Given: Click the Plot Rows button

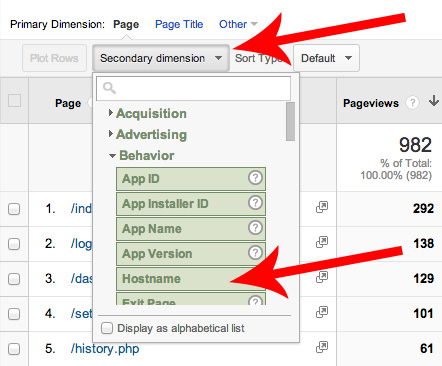Looking at the screenshot, I should (54, 58).
